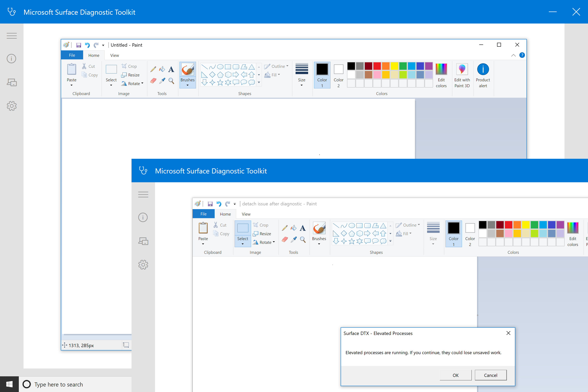Select the Text tool in Untitled Paint
588x392 pixels.
click(x=171, y=69)
